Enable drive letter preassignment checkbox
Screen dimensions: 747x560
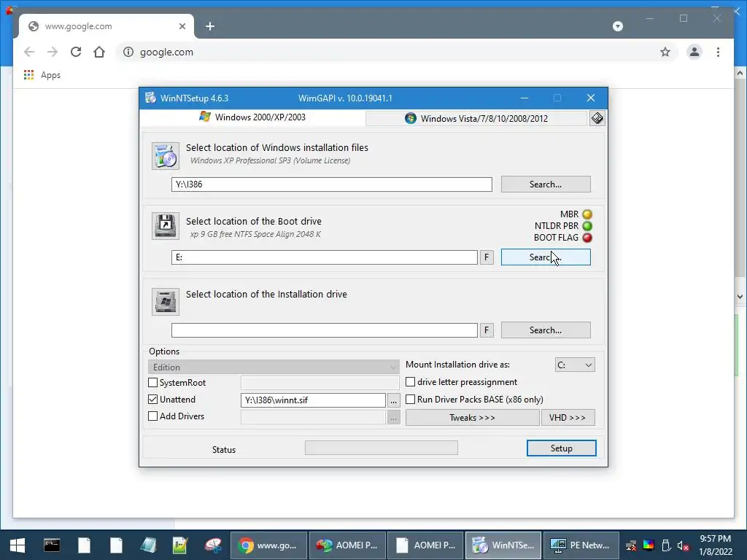pyautogui.click(x=410, y=382)
